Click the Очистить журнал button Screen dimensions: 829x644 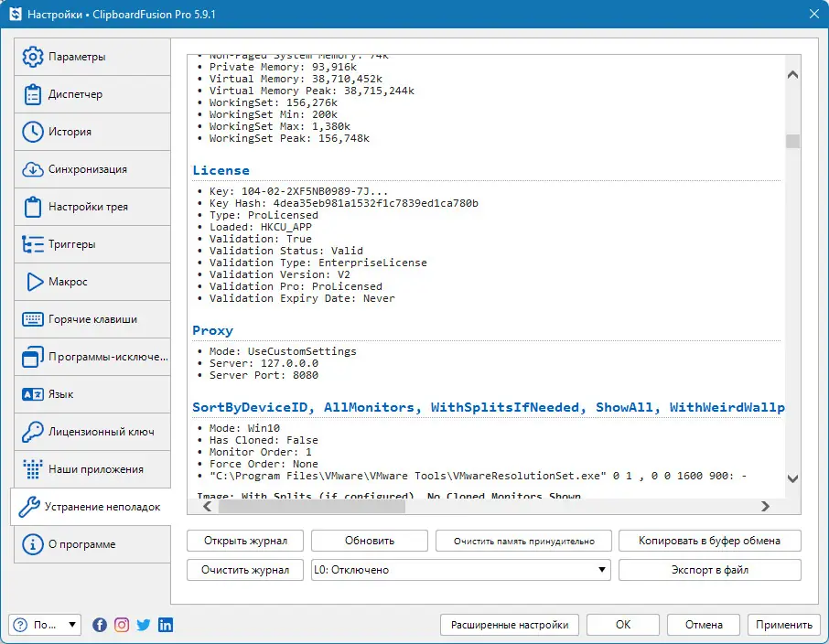tap(245, 570)
